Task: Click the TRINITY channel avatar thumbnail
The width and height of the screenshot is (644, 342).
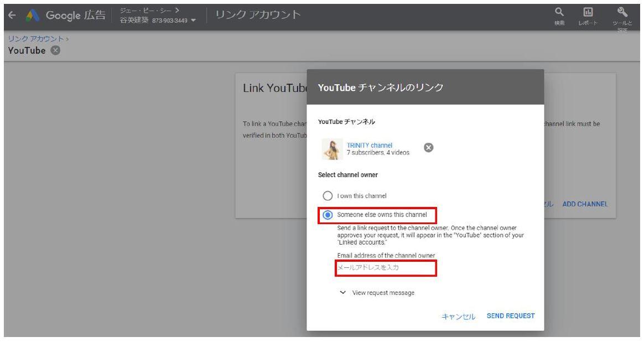Action: click(x=333, y=149)
